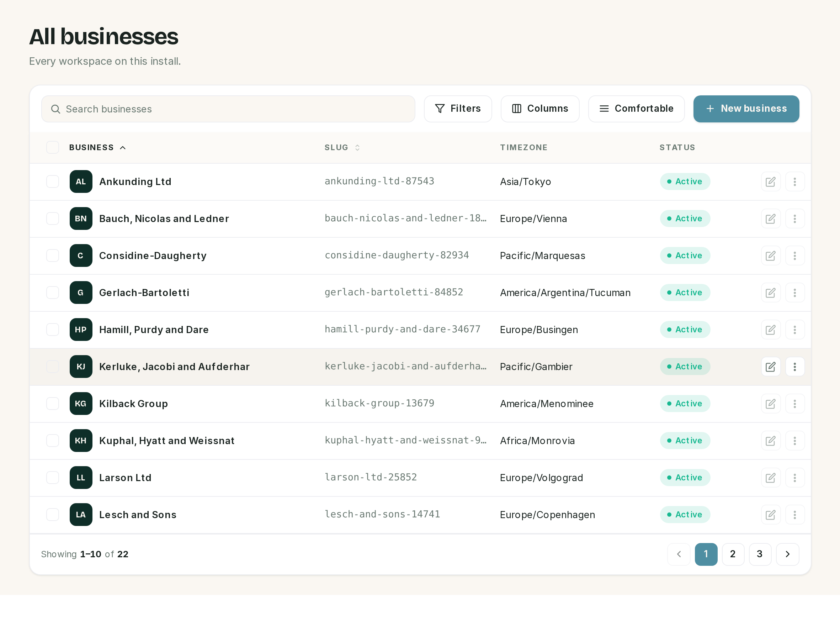Viewport: 840px width, 632px height.
Task: Edit the Ankunding Ltd business
Action: tap(771, 181)
